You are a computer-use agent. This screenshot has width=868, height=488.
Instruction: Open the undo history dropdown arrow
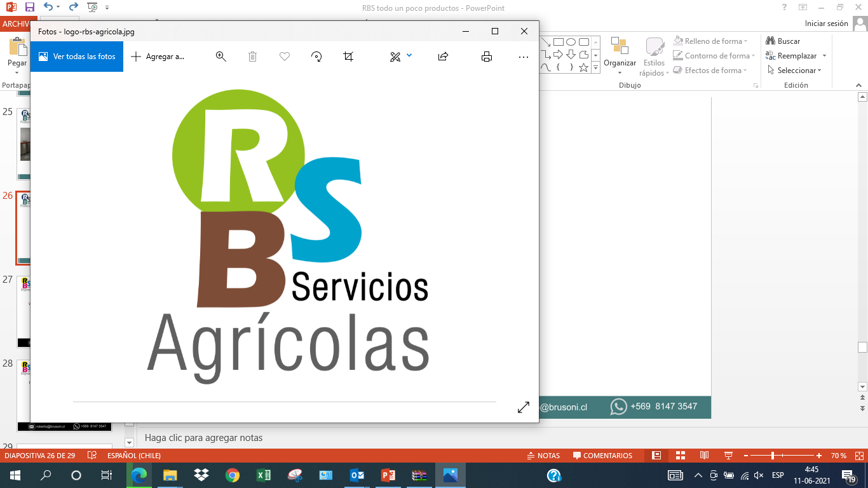pyautogui.click(x=59, y=7)
